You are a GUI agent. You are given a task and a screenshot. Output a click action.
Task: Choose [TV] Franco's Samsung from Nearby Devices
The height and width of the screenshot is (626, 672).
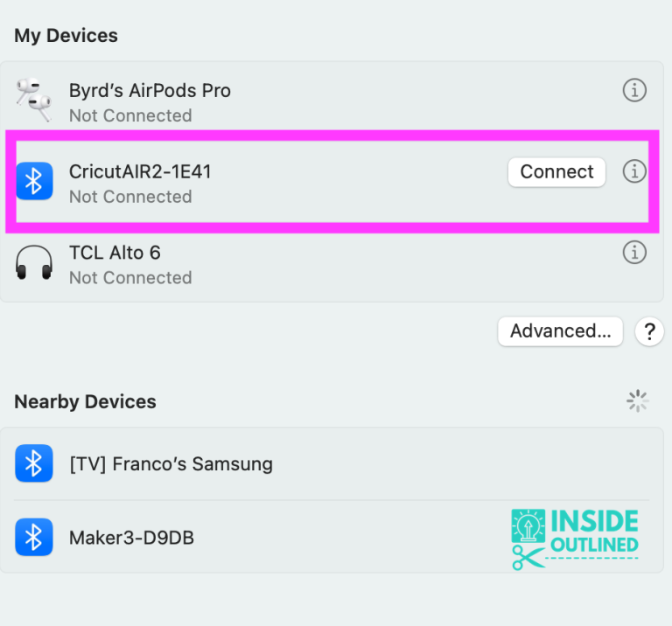point(171,464)
